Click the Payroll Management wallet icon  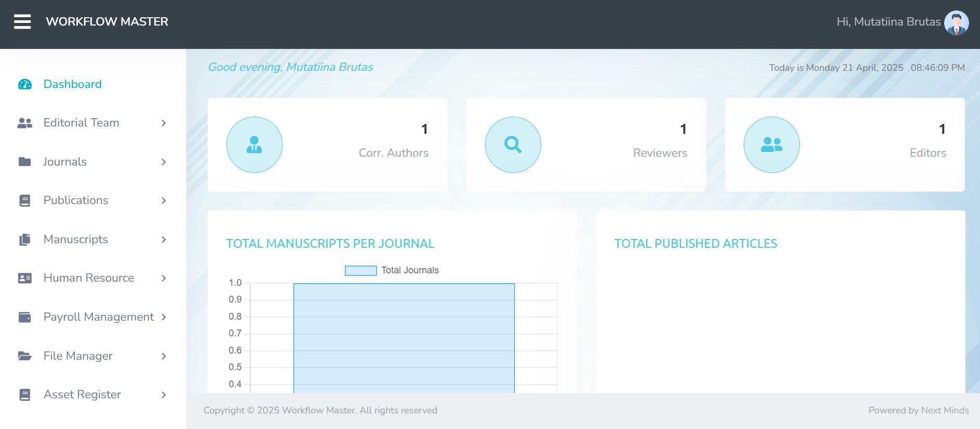click(24, 317)
